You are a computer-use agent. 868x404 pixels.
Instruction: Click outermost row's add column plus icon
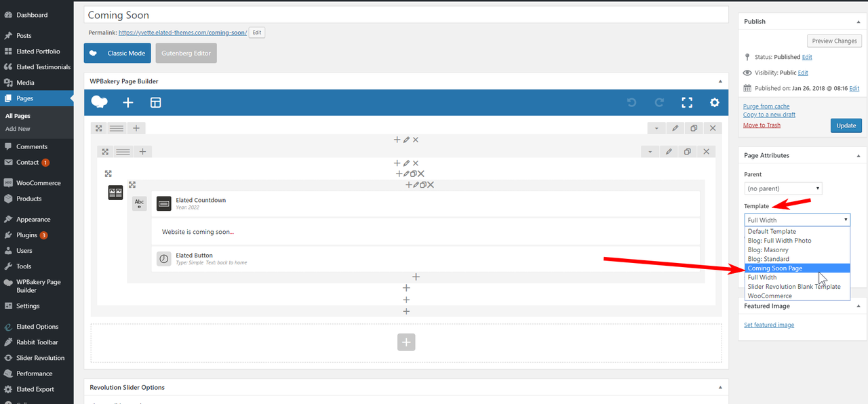click(x=136, y=128)
